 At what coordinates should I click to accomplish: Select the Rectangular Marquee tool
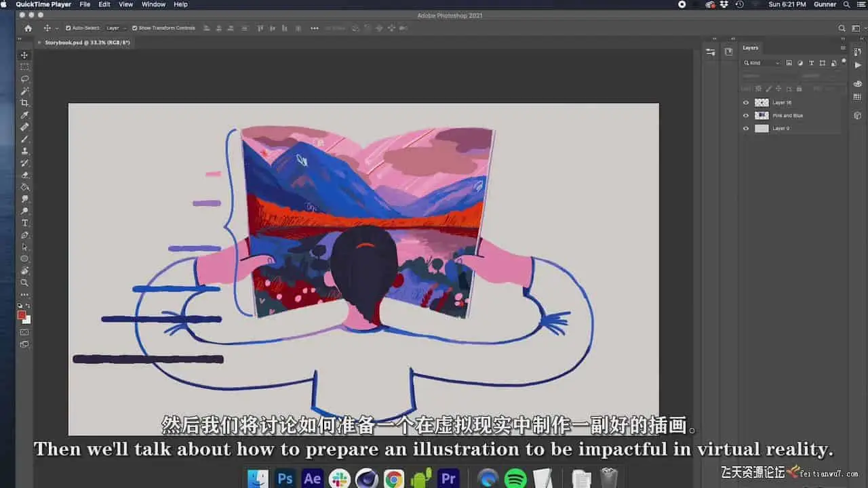click(x=24, y=67)
